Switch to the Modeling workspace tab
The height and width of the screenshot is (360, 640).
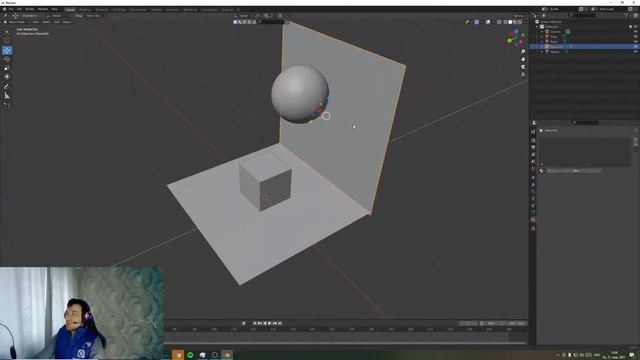pyautogui.click(x=85, y=9)
